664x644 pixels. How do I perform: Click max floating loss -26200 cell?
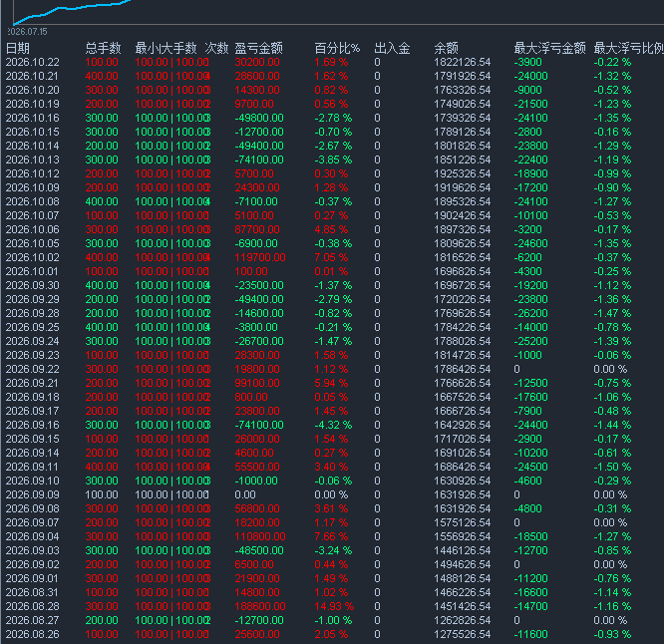click(x=531, y=313)
